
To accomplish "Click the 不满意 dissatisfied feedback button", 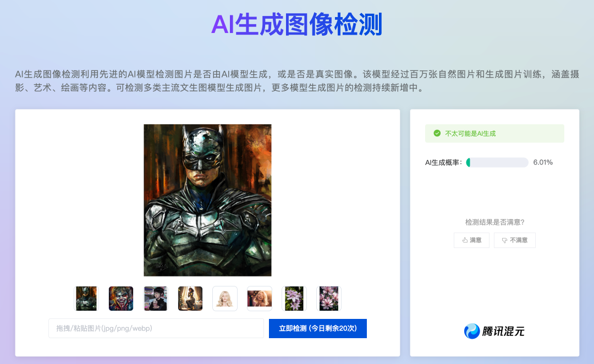I will (x=514, y=240).
